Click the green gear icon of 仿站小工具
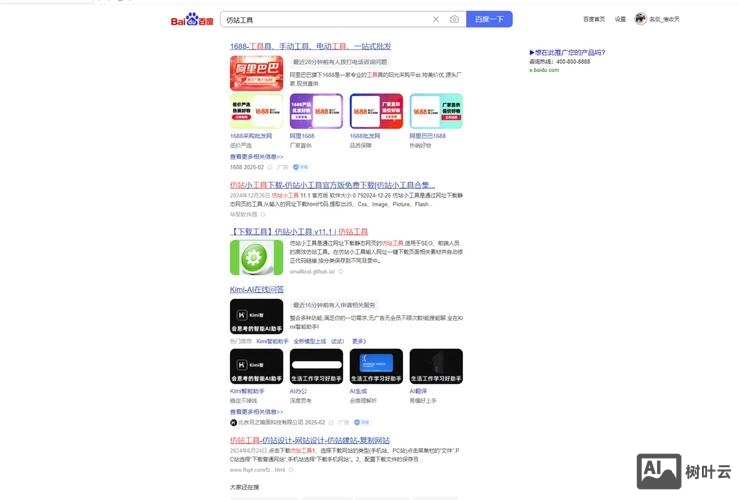 (249, 258)
